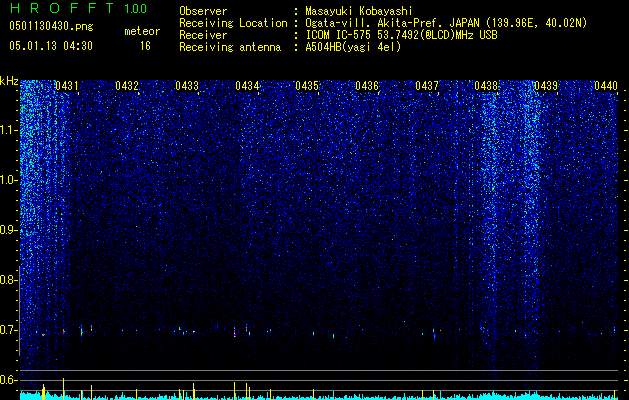Click the 'meteor' count label
Viewport: 629px width, 400px height.
coord(142,31)
